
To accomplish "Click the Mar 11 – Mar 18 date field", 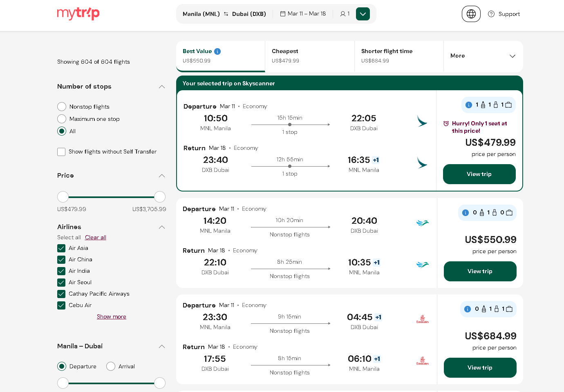I will pyautogui.click(x=303, y=14).
